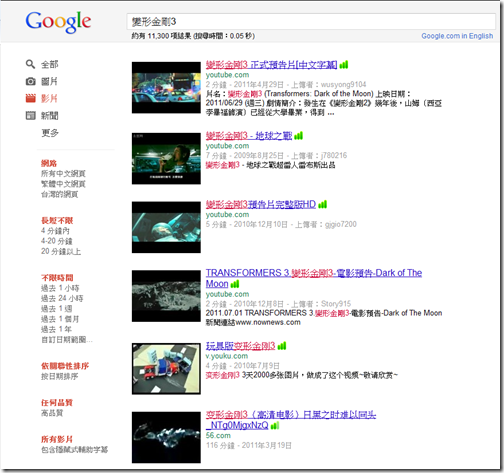504x473 pixels.
Task: Filter videos 4-20 分鐘 long
Action: point(56,241)
